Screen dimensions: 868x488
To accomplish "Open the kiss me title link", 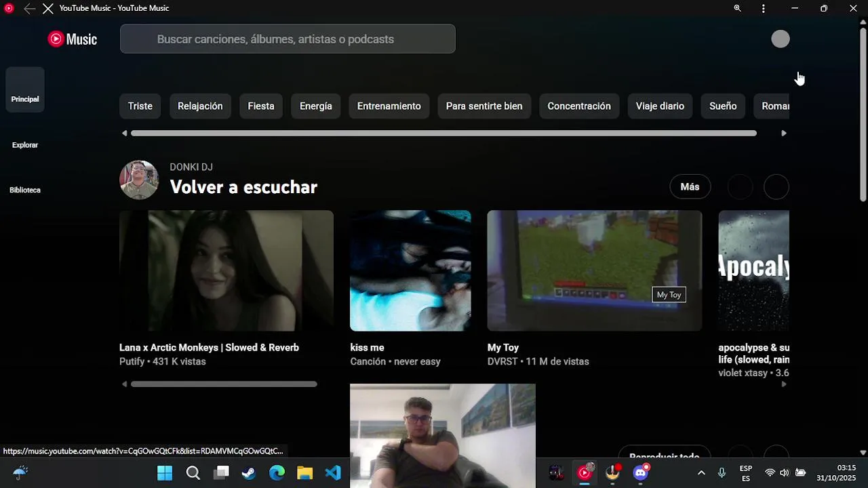I will 367,348.
